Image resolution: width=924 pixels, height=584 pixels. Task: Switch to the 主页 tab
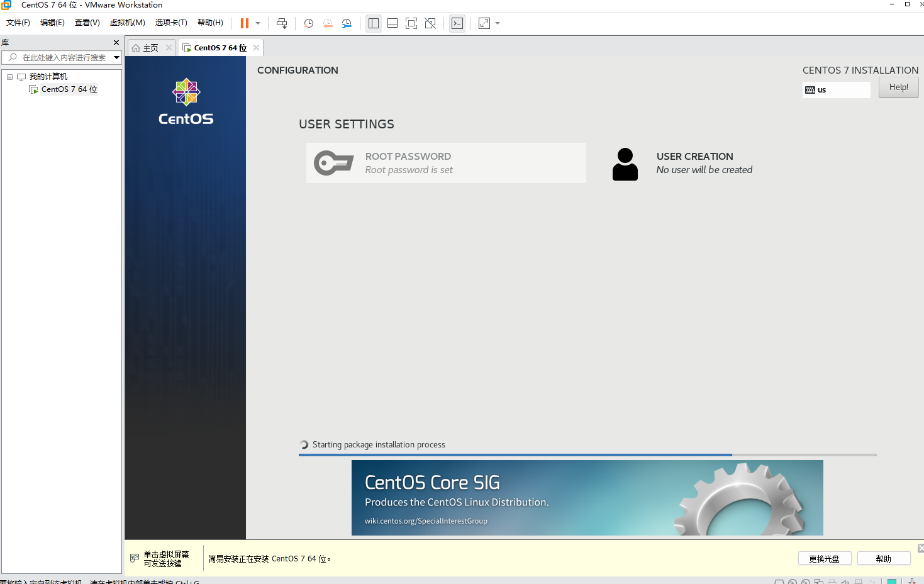(x=151, y=48)
